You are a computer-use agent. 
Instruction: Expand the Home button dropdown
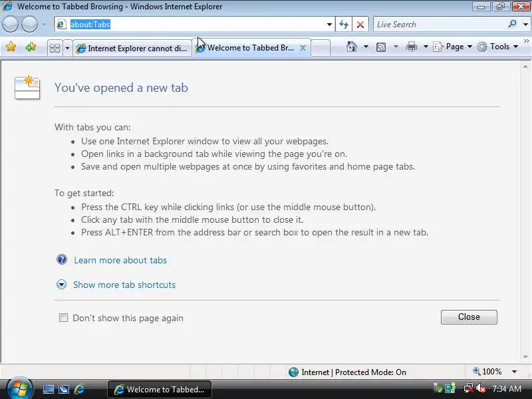[366, 47]
